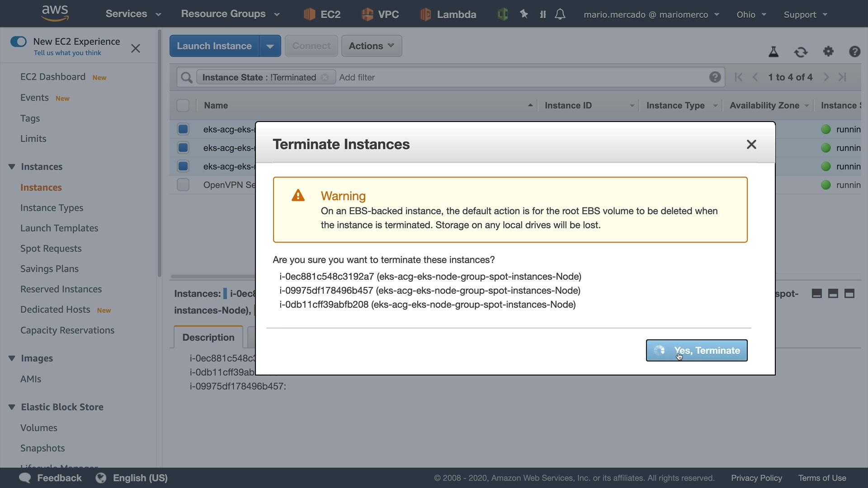Open the Services menu
The height and width of the screenshot is (488, 868).
point(133,14)
